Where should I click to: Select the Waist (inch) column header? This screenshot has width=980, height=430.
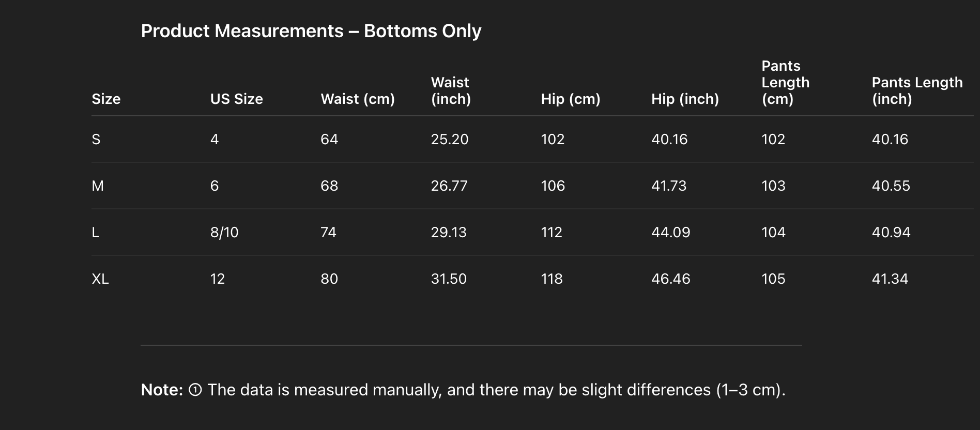pyautogui.click(x=451, y=90)
